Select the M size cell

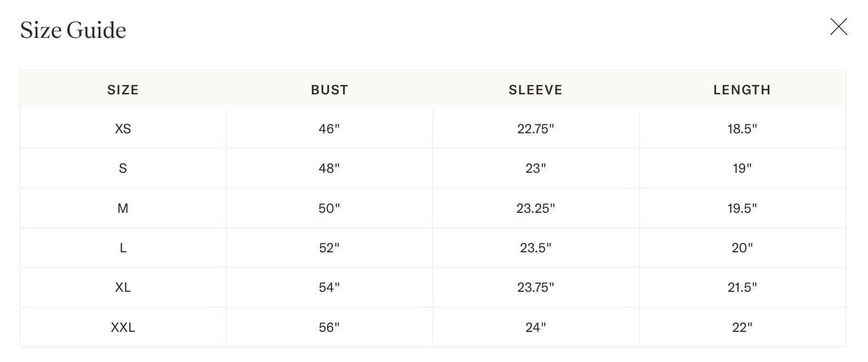pos(123,208)
